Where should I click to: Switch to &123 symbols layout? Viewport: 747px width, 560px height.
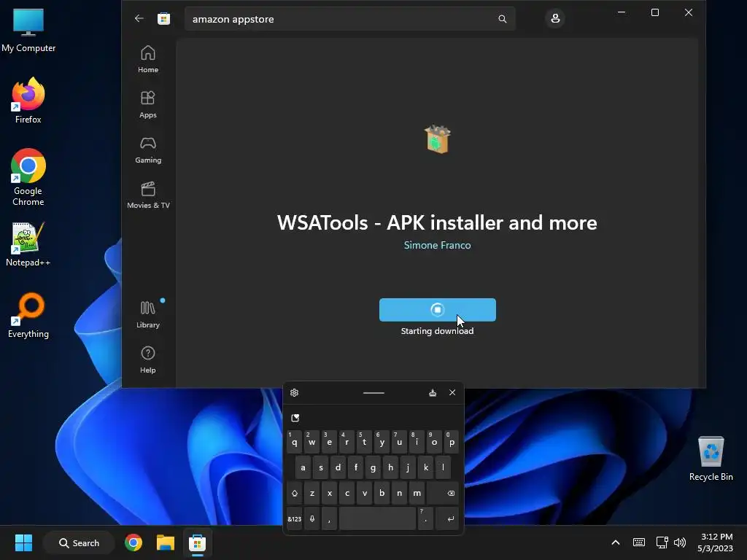point(295,519)
